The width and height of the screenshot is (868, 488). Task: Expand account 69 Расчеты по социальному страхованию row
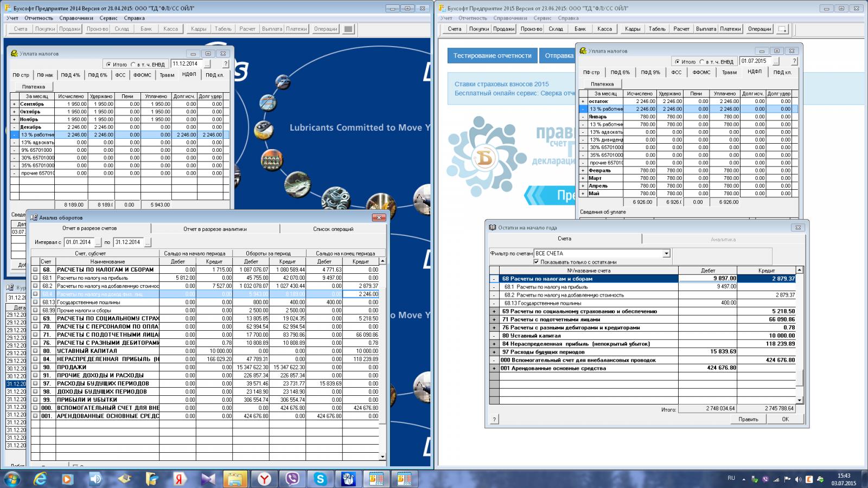point(494,312)
